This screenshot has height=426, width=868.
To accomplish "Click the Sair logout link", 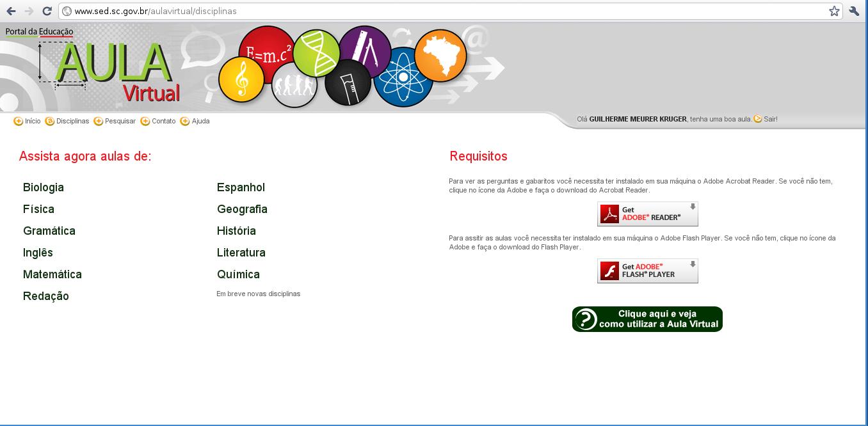I will (x=770, y=119).
